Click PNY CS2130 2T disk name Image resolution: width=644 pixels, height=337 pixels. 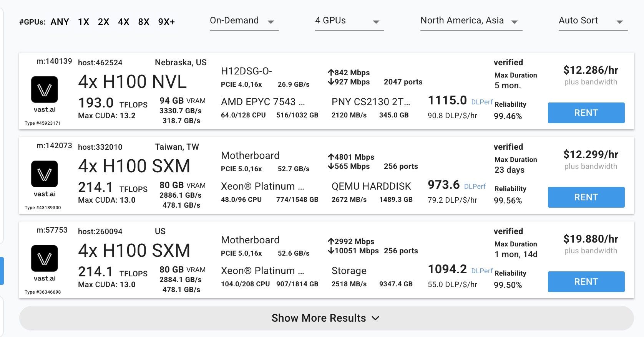371,102
